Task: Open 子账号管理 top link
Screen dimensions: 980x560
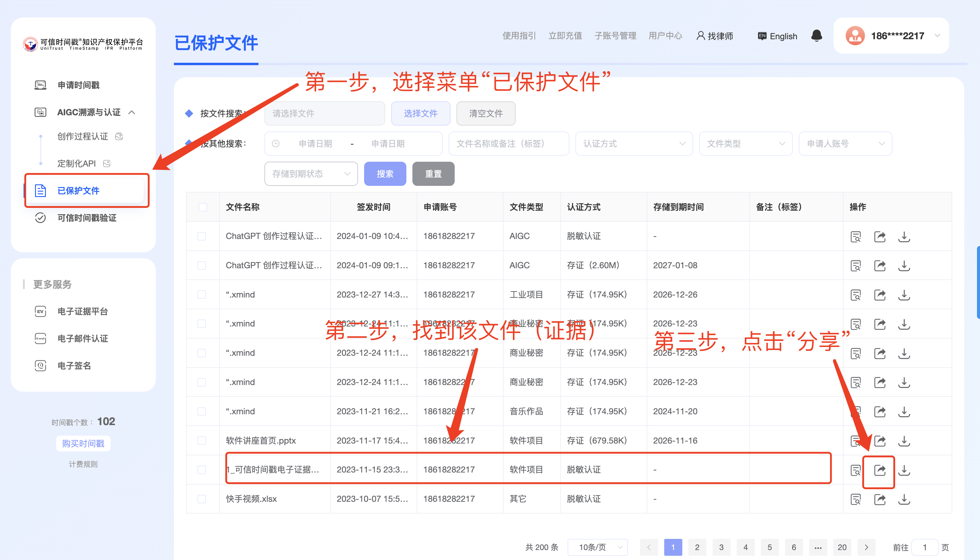Action: pyautogui.click(x=615, y=36)
